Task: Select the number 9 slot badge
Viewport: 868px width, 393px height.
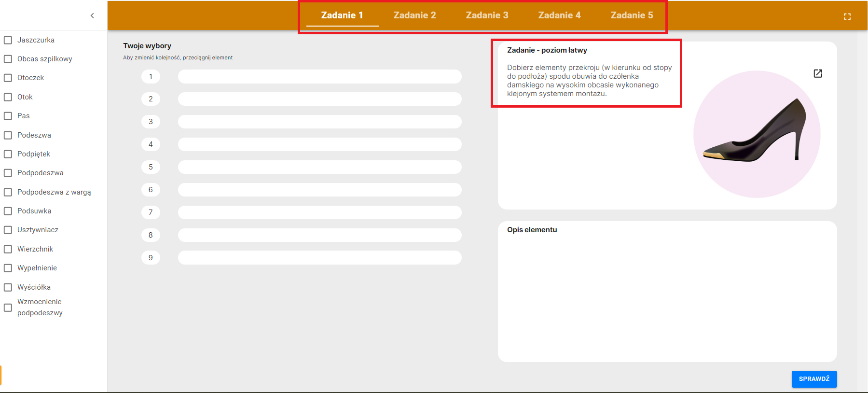Action: click(x=151, y=258)
